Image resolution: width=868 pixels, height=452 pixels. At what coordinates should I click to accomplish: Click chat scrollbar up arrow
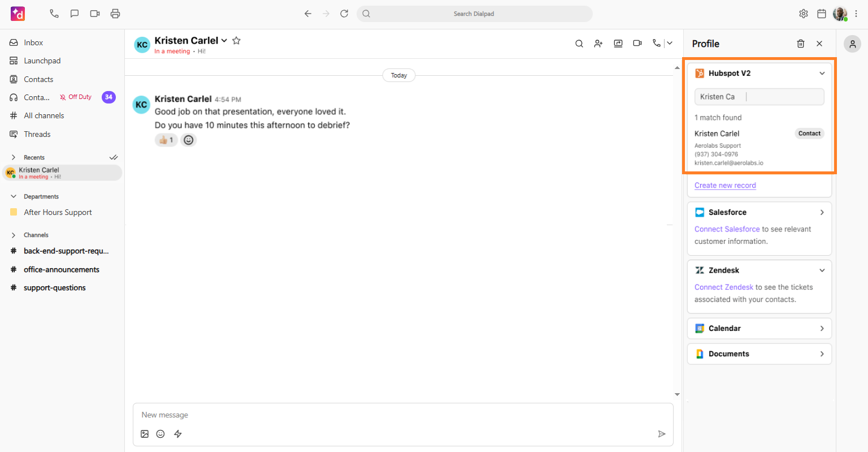(x=677, y=68)
